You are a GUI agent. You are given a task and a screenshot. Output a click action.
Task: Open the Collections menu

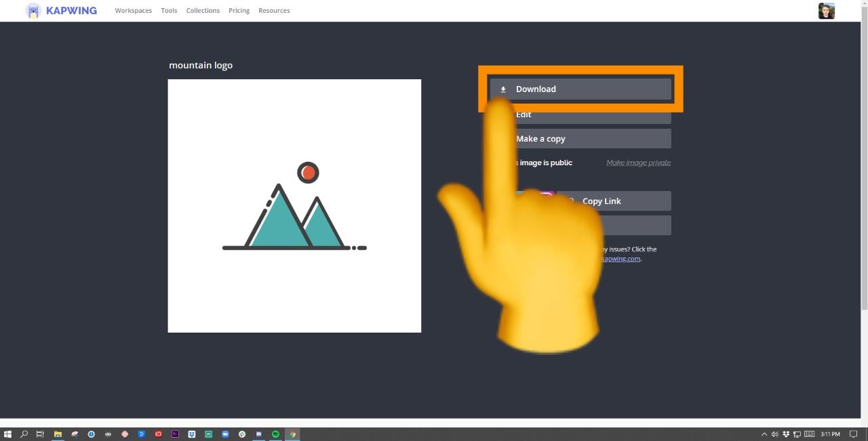click(203, 10)
